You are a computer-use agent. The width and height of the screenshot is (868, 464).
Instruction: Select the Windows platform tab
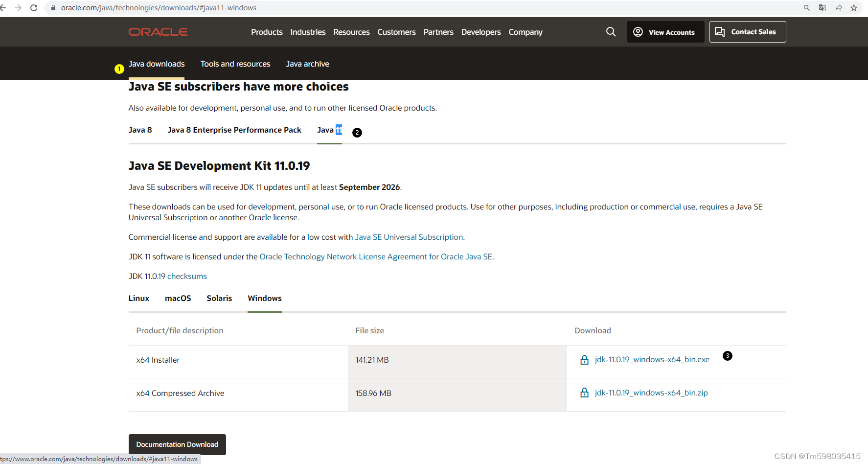pos(265,299)
